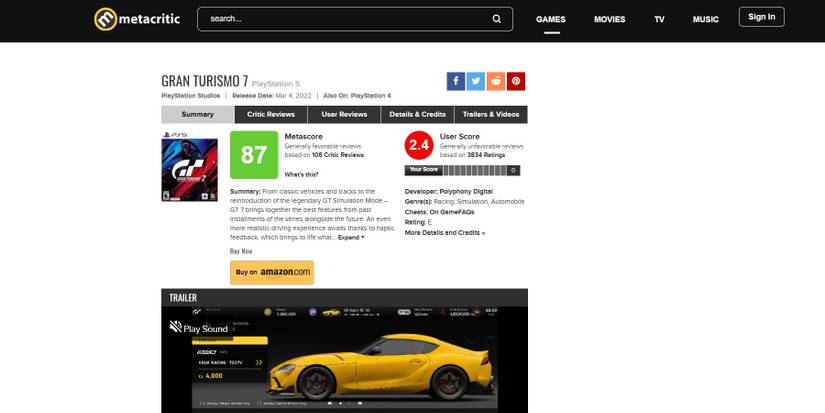
Task: Select the Summary tab
Action: [198, 114]
